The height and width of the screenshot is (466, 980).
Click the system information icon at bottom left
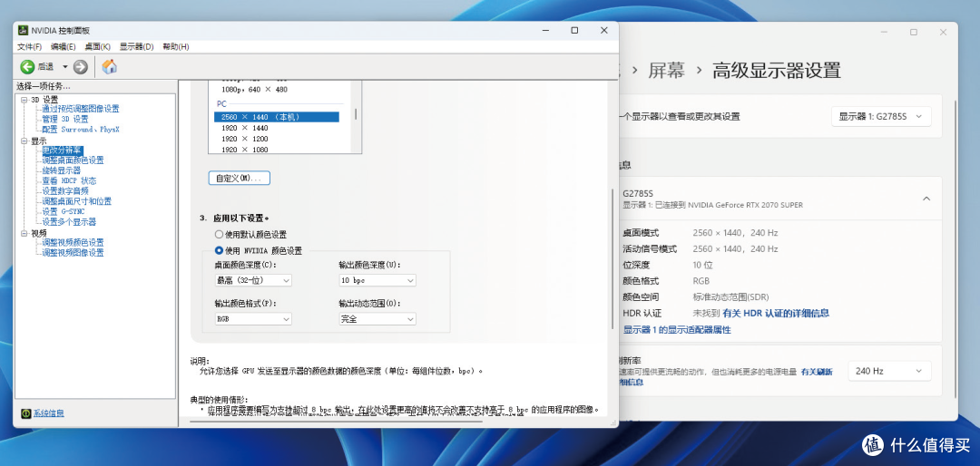point(26,413)
